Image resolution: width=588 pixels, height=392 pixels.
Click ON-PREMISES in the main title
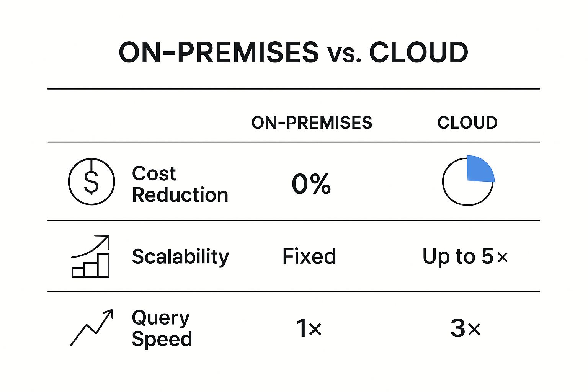pyautogui.click(x=219, y=52)
